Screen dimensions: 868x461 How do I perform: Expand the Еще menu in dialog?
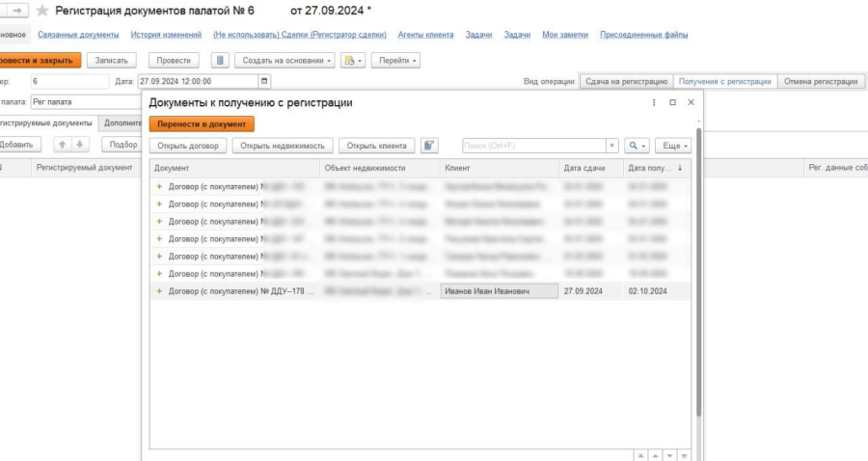pos(672,146)
